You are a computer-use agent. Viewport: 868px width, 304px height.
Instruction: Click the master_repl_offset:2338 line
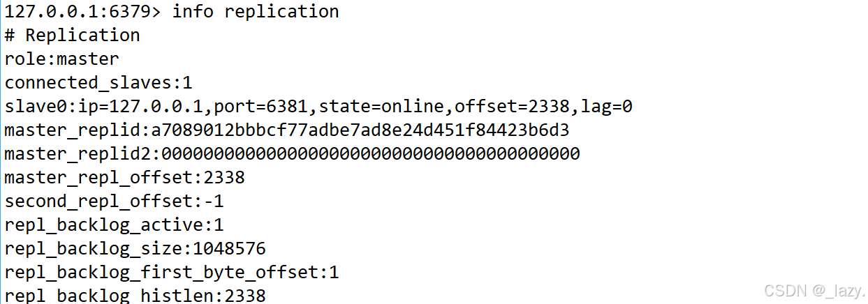point(124,178)
